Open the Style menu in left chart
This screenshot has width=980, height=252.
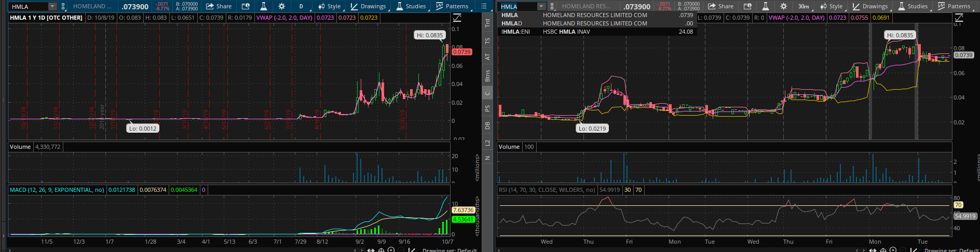tap(329, 6)
